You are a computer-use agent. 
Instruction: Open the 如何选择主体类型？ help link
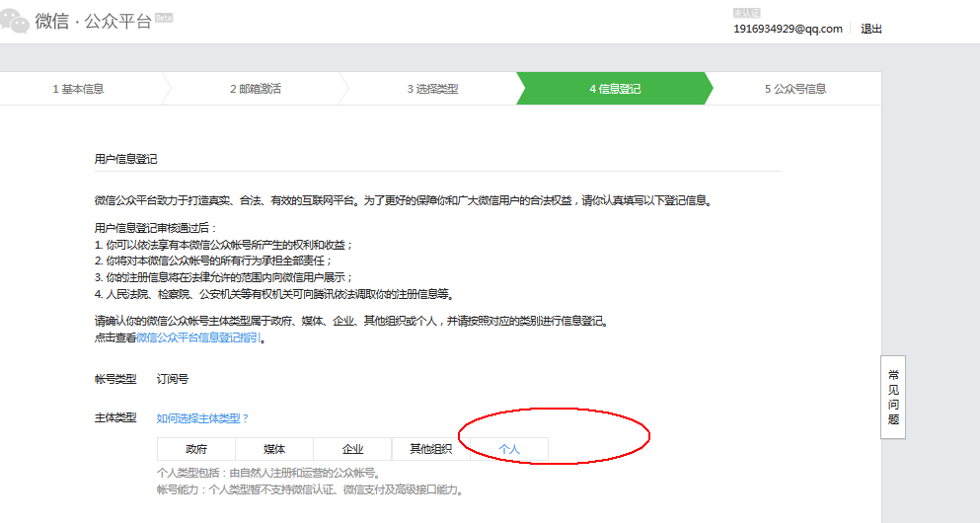tap(203, 418)
